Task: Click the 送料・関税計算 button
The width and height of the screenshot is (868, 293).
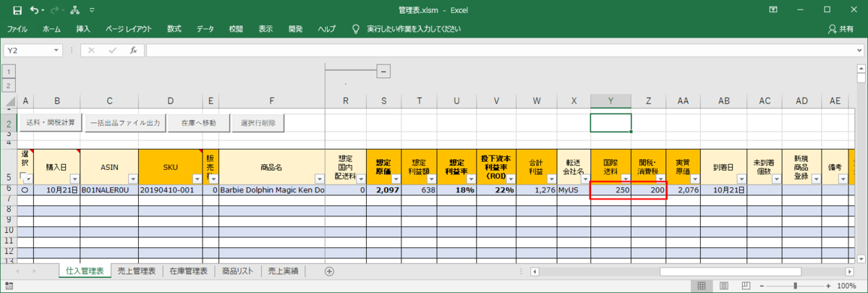Action: tap(51, 123)
